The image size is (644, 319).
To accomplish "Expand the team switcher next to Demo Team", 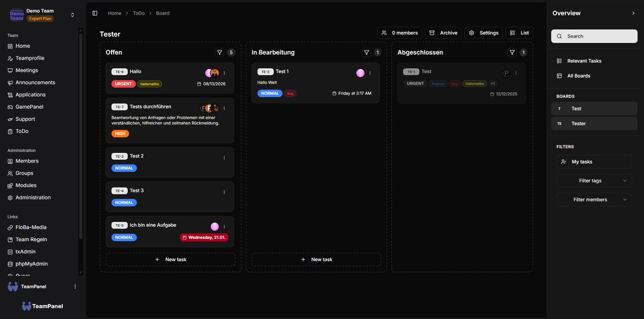I will 72,14.
